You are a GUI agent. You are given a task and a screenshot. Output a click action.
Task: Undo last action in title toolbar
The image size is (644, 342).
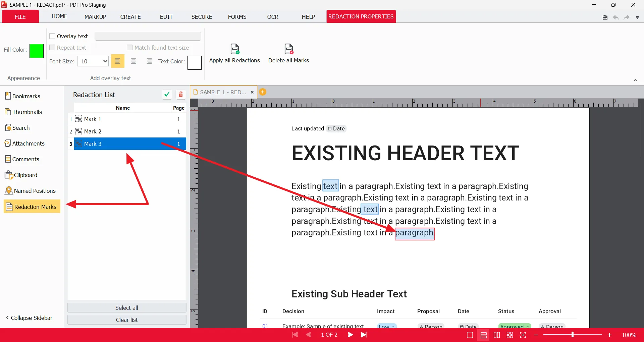click(x=615, y=17)
